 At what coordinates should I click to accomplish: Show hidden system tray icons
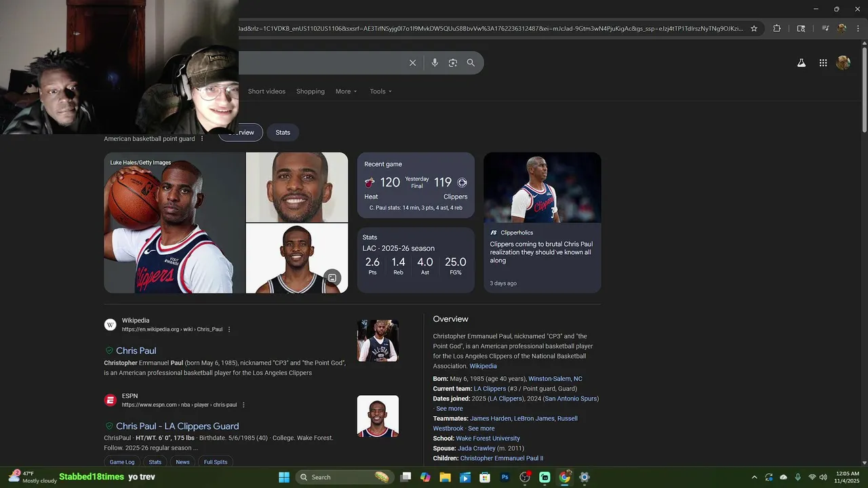click(x=754, y=477)
